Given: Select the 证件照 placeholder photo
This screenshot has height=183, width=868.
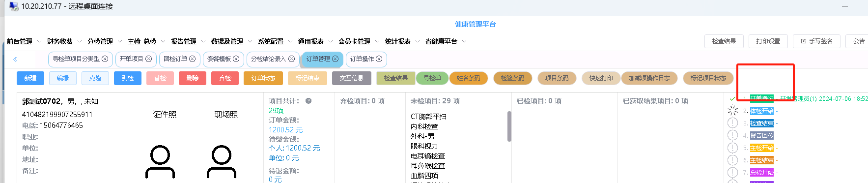Looking at the screenshot, I should (160, 161).
